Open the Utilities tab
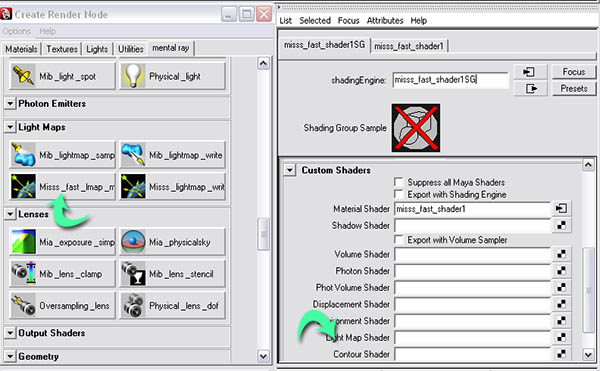Image resolution: width=600 pixels, height=371 pixels. [130, 49]
